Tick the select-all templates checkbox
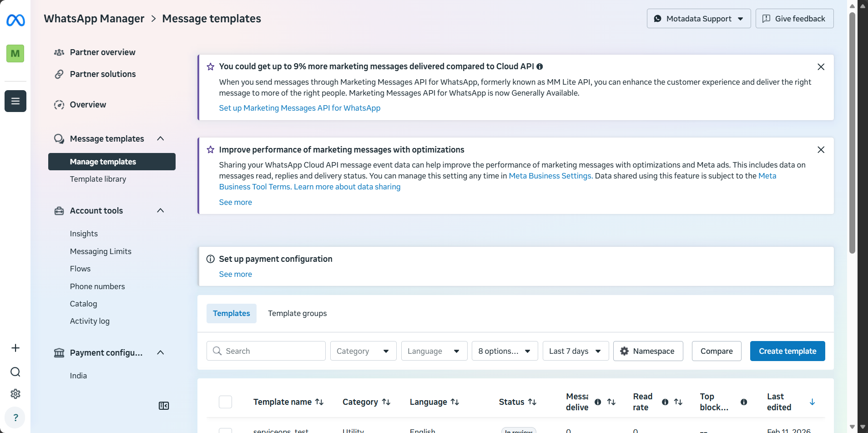The image size is (868, 433). [225, 402]
